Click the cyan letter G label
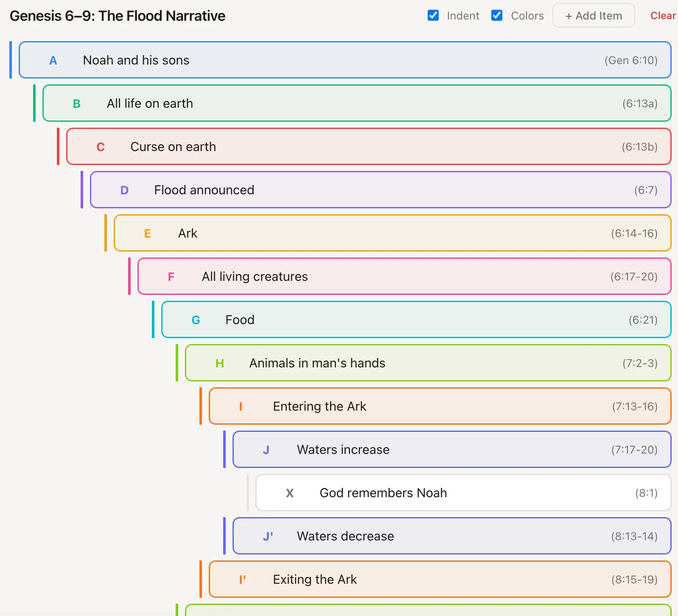The height and width of the screenshot is (616, 678). 196,320
